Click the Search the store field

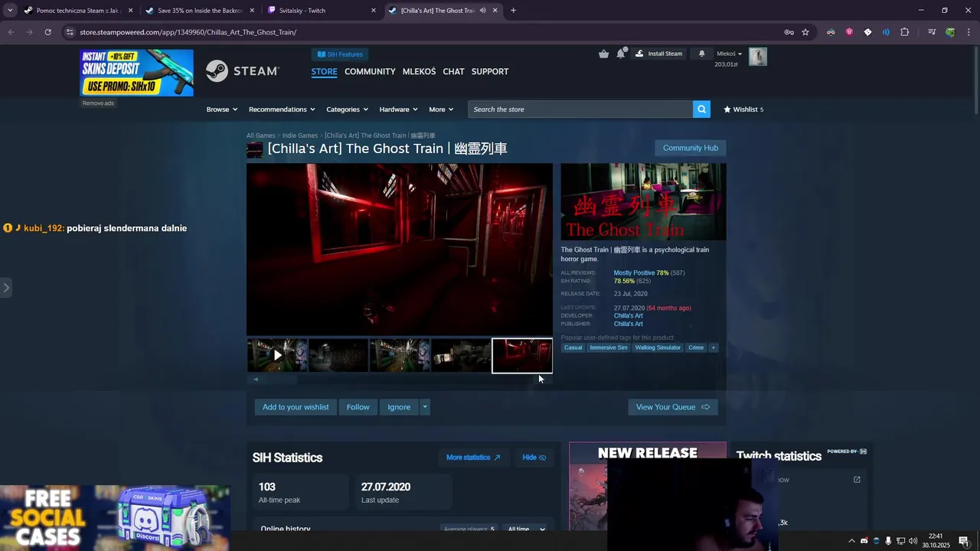[580, 109]
